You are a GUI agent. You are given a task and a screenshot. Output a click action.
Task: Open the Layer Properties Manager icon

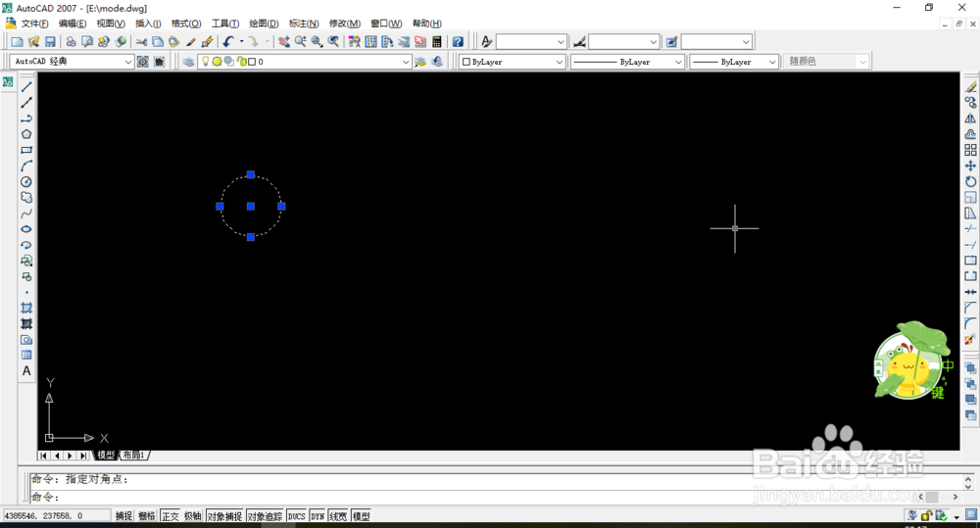(188, 62)
